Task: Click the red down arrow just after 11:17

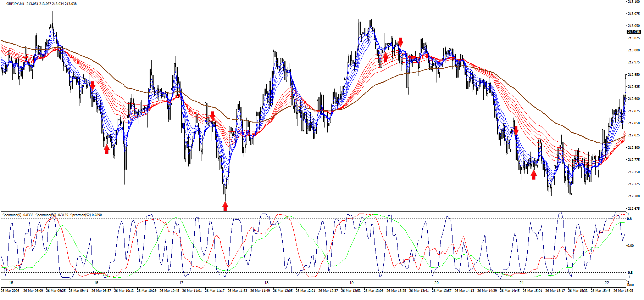Action: [x=212, y=116]
